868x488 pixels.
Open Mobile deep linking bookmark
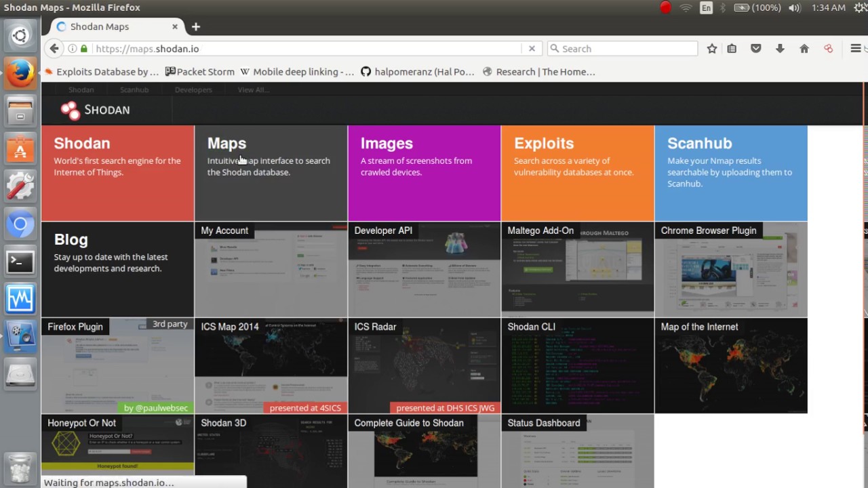pyautogui.click(x=297, y=72)
